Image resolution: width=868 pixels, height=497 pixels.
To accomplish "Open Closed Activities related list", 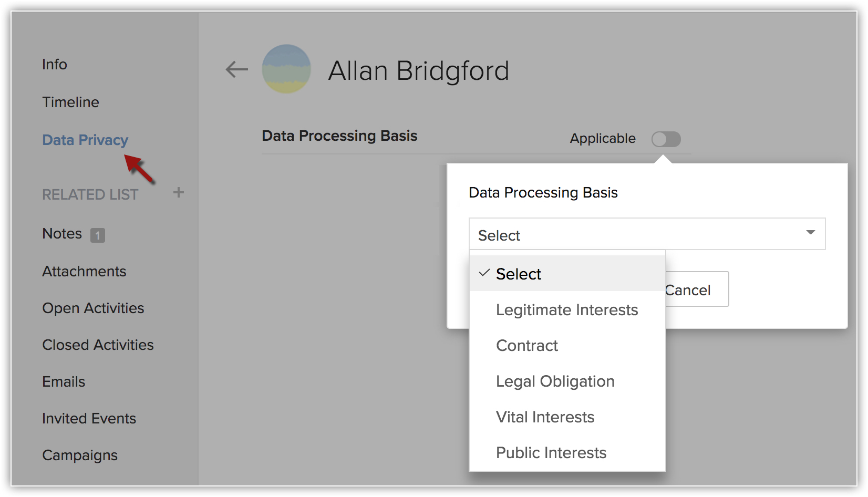I will point(98,345).
